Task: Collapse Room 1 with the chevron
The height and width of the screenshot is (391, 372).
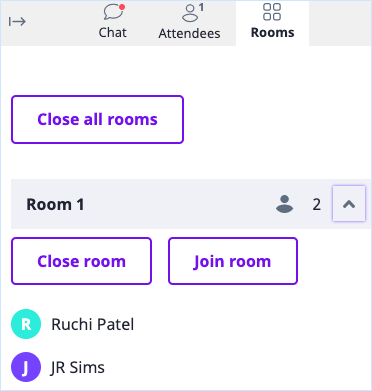Action: pos(349,204)
